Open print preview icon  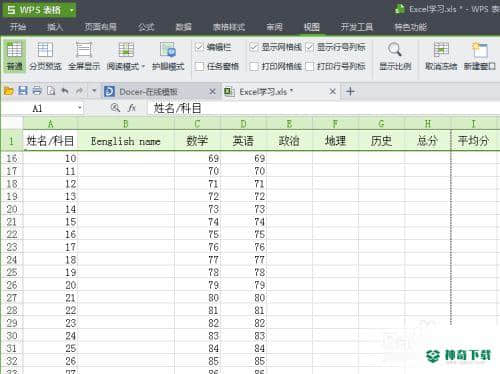(51, 91)
